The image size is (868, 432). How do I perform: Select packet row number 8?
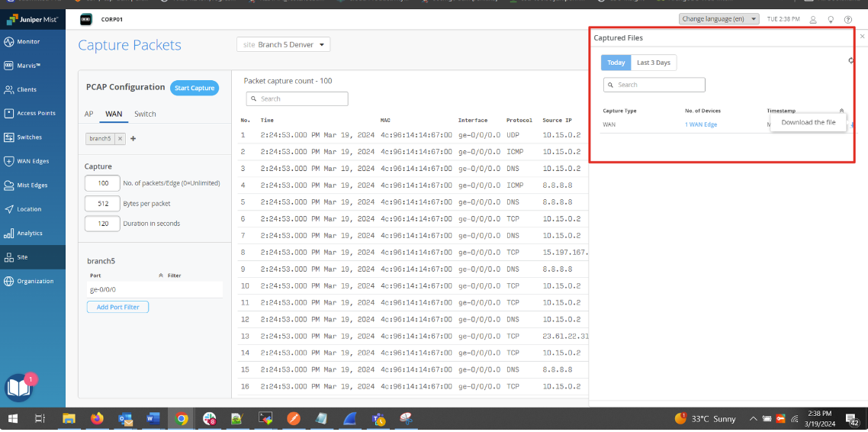pos(413,252)
